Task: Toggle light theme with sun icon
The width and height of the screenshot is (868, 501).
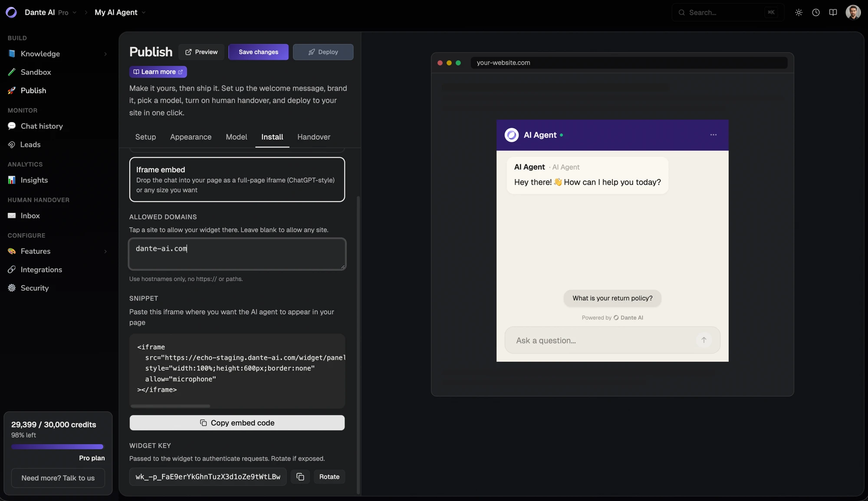Action: (x=799, y=13)
